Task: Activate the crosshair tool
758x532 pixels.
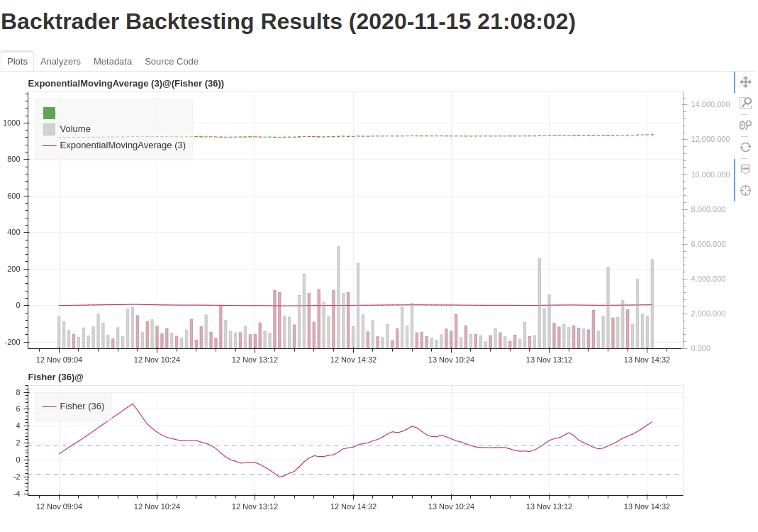Action: (746, 190)
